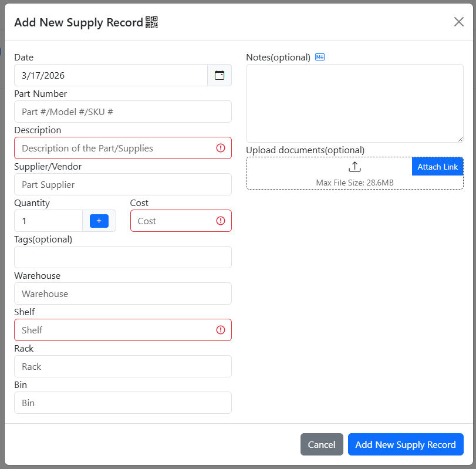Click the Shelf field error icon

coord(221,330)
